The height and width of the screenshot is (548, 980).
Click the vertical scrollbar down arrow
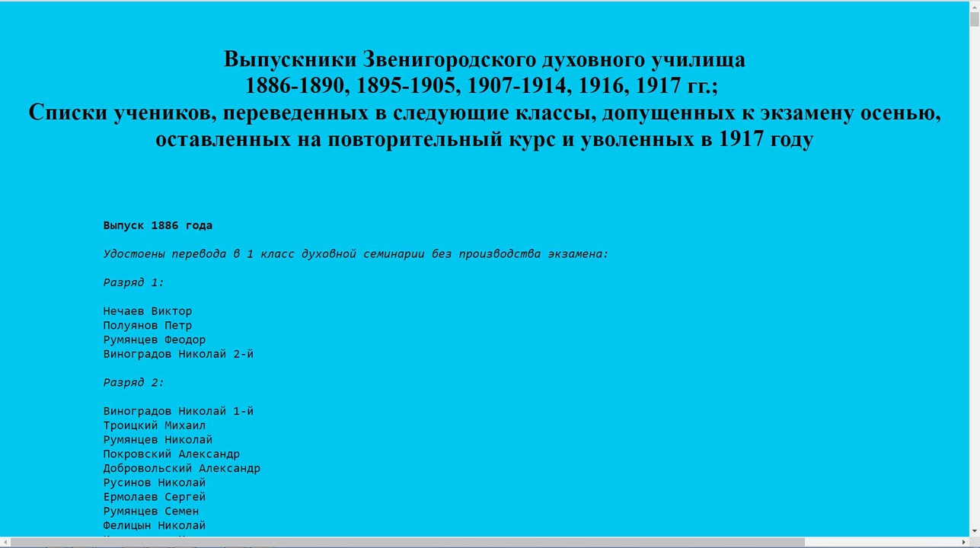[974, 530]
